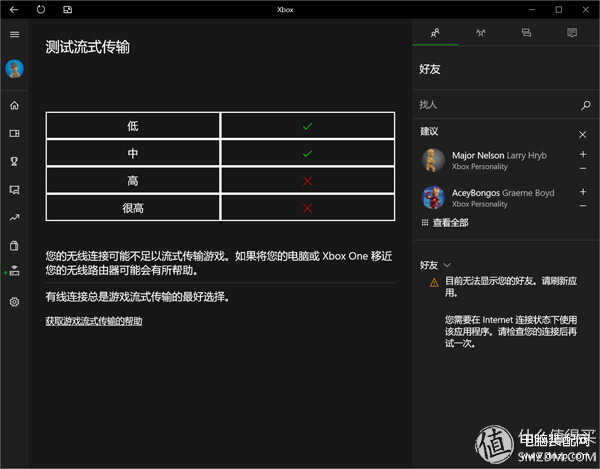Remove AceyBongos suggestion
The height and width of the screenshot is (469, 600).
click(x=583, y=206)
